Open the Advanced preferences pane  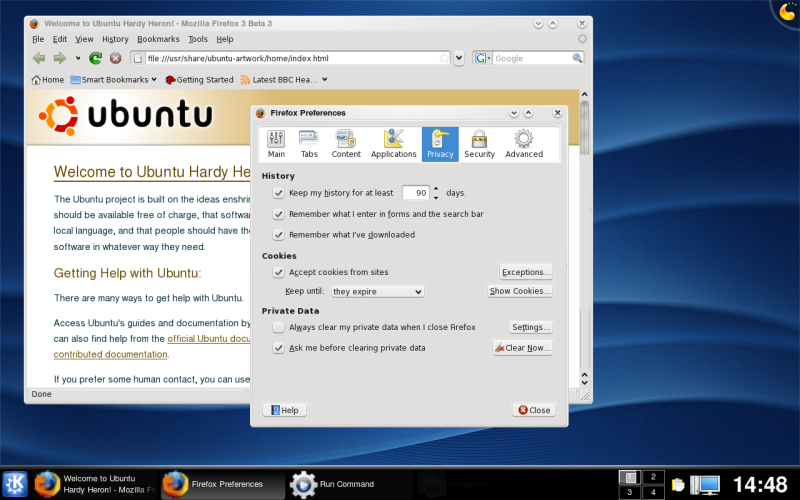[524, 144]
